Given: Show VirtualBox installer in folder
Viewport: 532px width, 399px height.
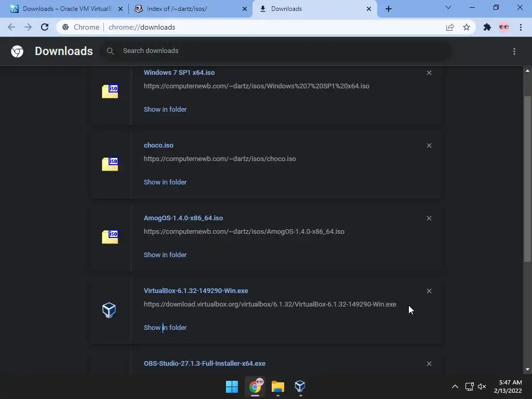Looking at the screenshot, I should point(165,327).
